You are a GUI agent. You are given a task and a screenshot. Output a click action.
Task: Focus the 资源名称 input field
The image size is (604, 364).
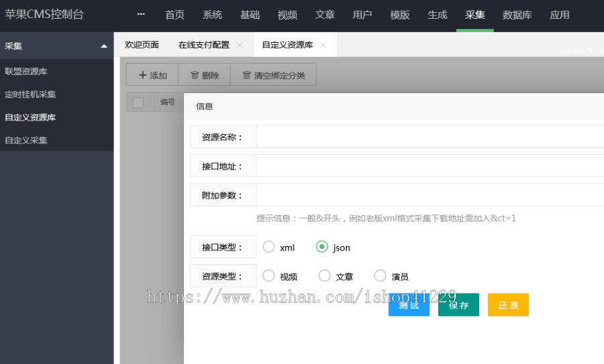[x=430, y=137]
